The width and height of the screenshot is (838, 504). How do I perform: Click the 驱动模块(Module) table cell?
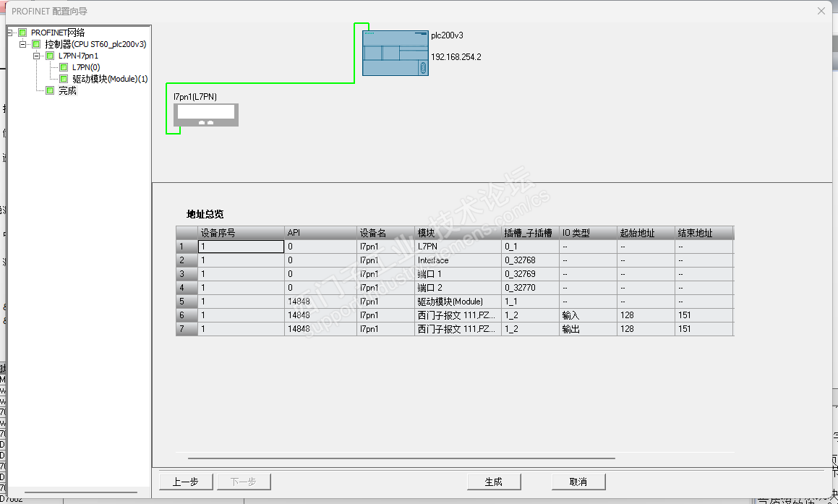pyautogui.click(x=458, y=302)
